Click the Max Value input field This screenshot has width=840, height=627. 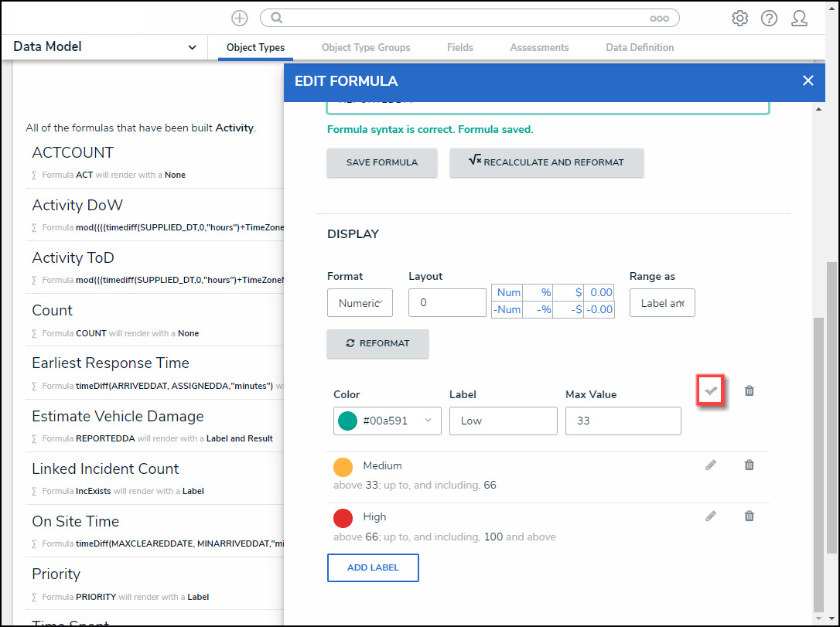pyautogui.click(x=623, y=421)
